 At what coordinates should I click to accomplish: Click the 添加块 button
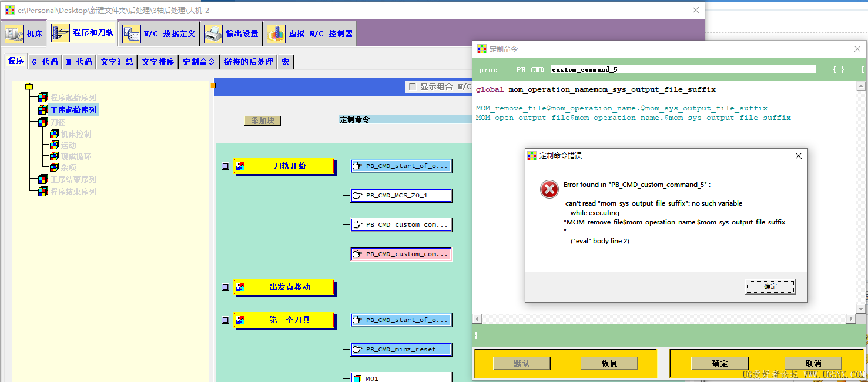pyautogui.click(x=263, y=120)
